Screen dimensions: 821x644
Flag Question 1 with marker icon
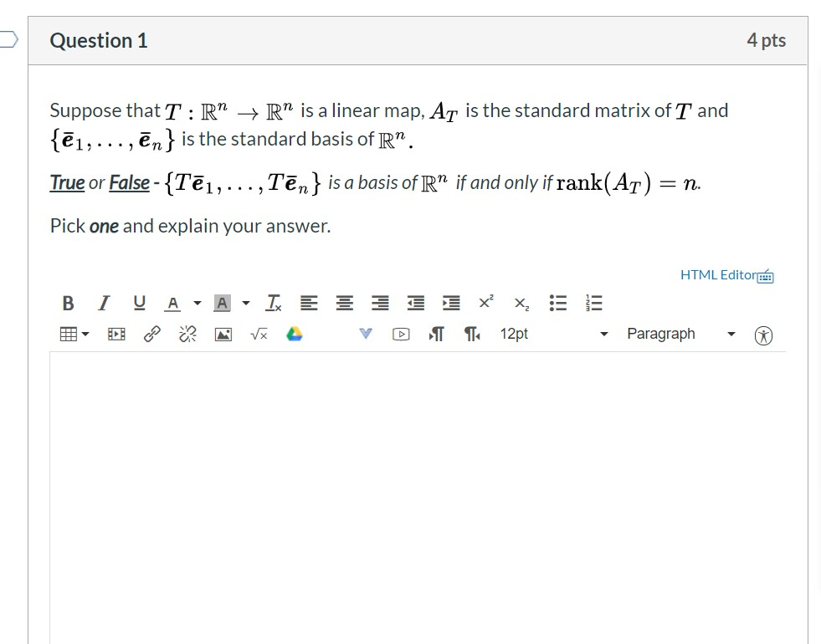(9, 40)
